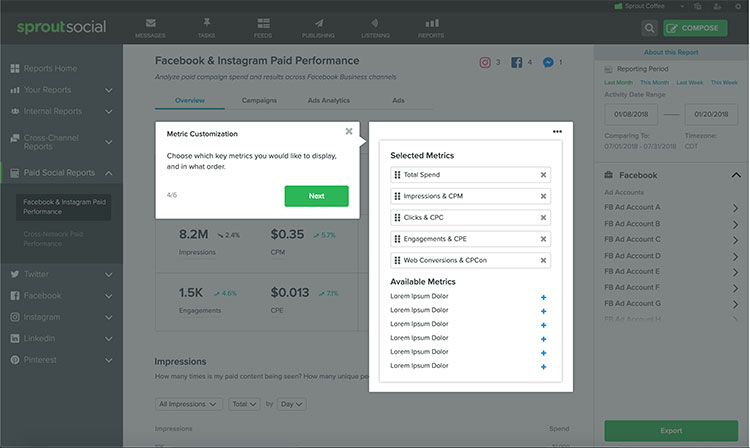The width and height of the screenshot is (750, 448).
Task: Expand Cross-Channel Reports section
Action: point(109,142)
